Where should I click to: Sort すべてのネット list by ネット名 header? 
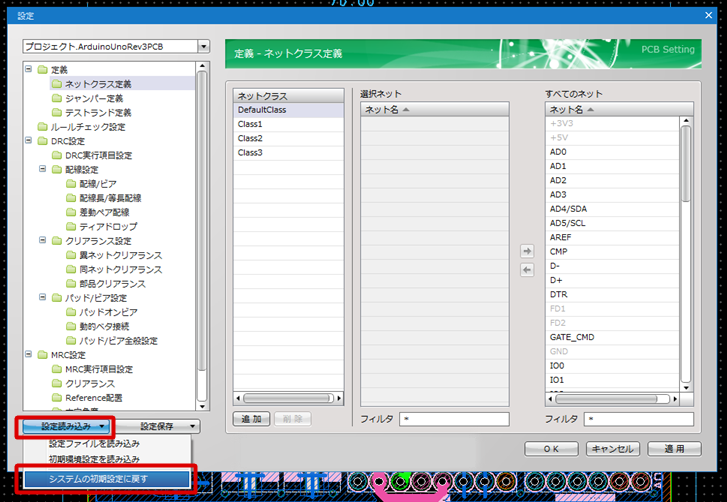coord(619,109)
